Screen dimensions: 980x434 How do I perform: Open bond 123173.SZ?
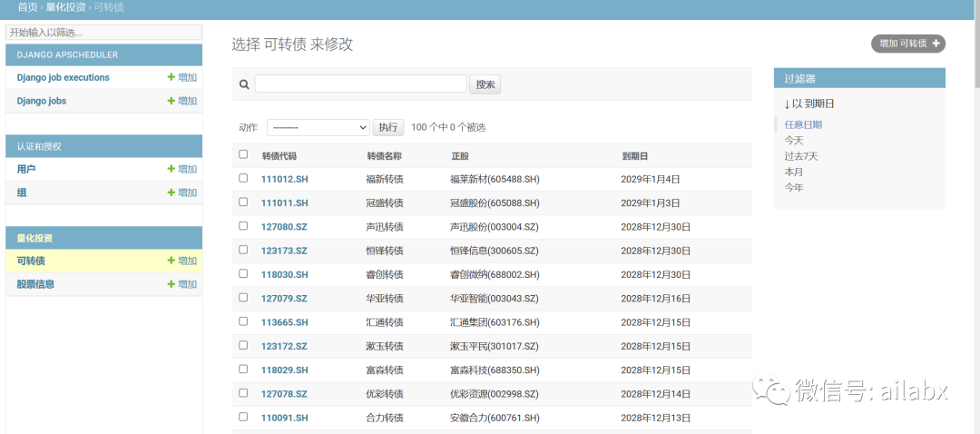(x=284, y=251)
